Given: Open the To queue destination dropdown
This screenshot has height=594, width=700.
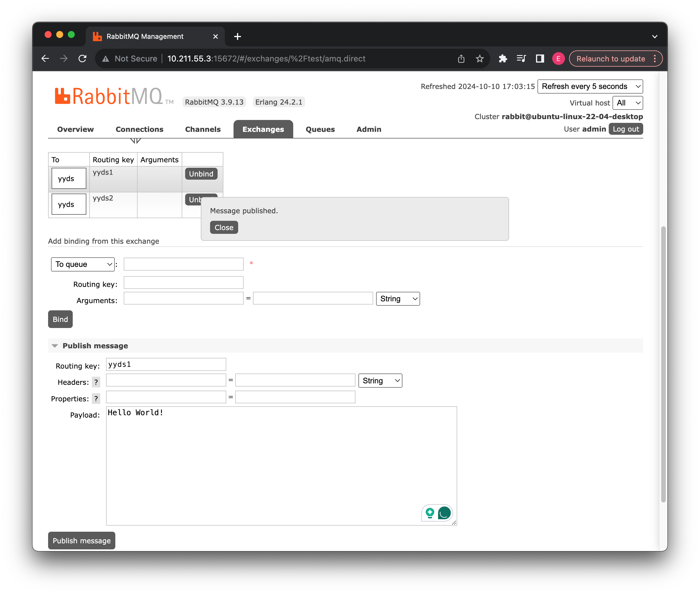Looking at the screenshot, I should pyautogui.click(x=83, y=264).
